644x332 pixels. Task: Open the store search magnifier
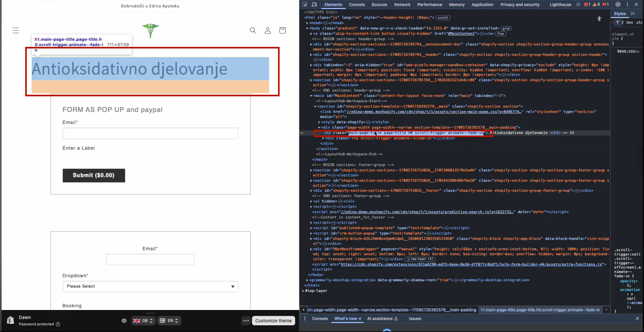253,30
